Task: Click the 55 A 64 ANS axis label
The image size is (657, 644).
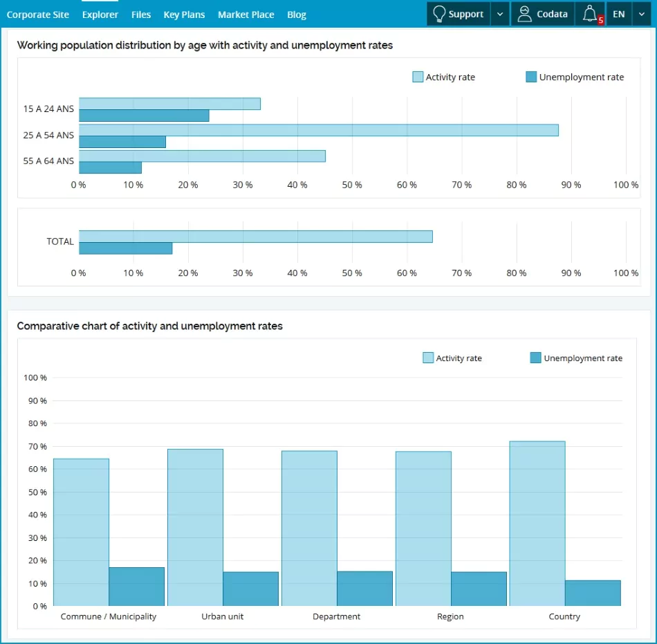Action: point(48,161)
